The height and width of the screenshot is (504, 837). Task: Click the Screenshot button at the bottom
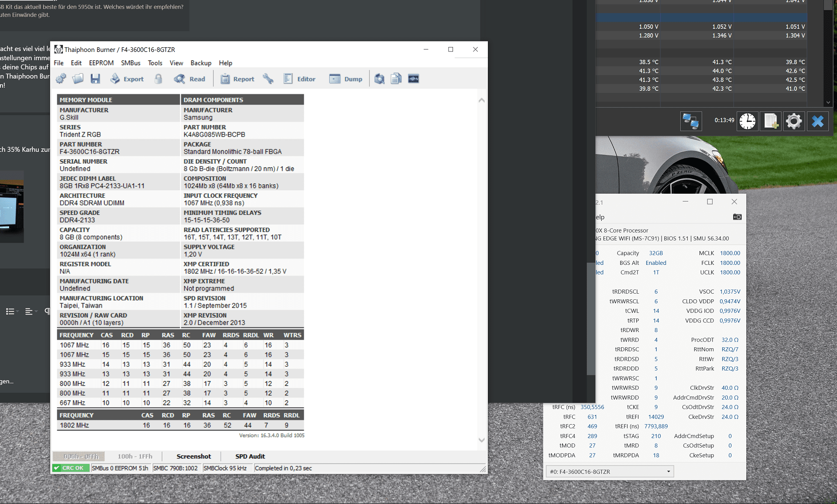[x=193, y=456]
